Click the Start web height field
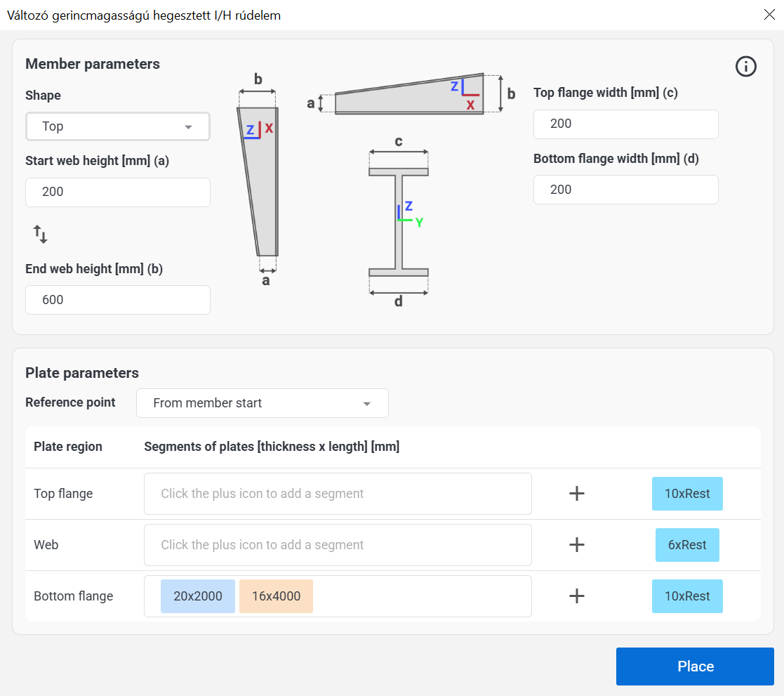This screenshot has height=696, width=784. point(117,192)
